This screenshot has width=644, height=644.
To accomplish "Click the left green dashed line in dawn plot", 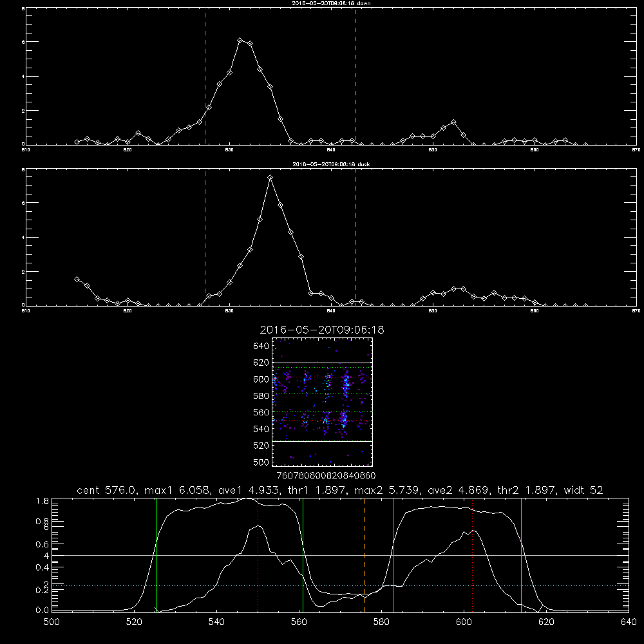I will 205,77.
